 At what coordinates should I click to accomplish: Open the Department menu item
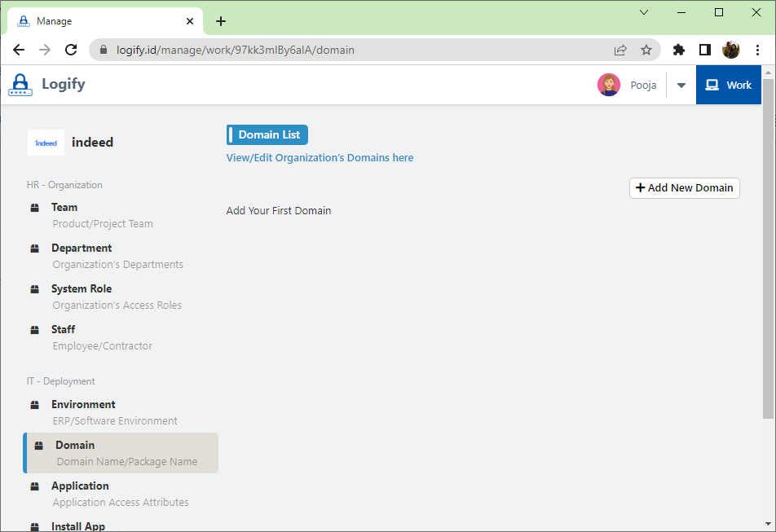(x=82, y=248)
